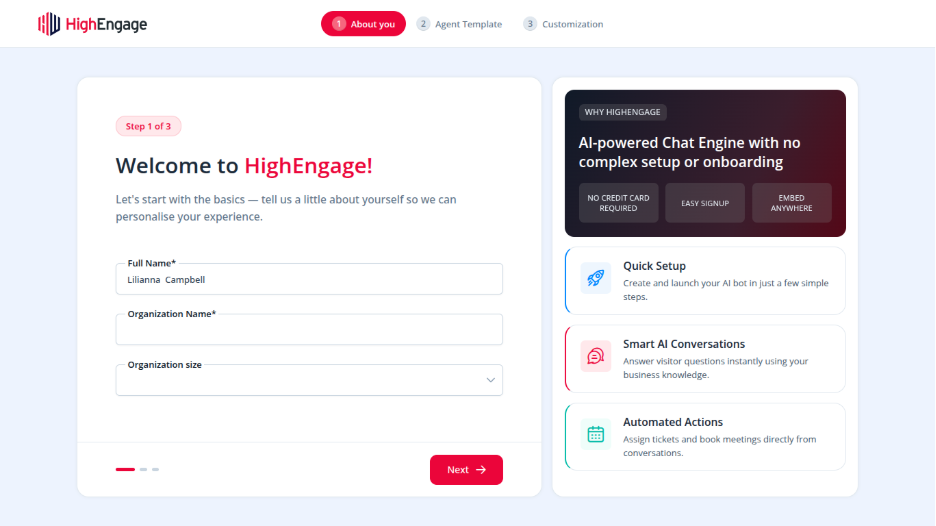Click the Next button
Image resolution: width=936 pixels, height=526 pixels.
[x=466, y=470]
